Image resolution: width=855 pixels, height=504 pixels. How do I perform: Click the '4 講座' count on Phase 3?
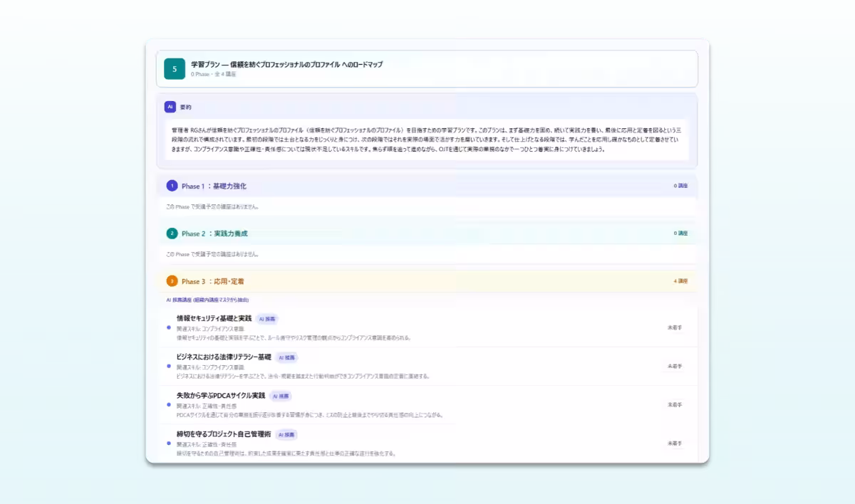pos(680,281)
